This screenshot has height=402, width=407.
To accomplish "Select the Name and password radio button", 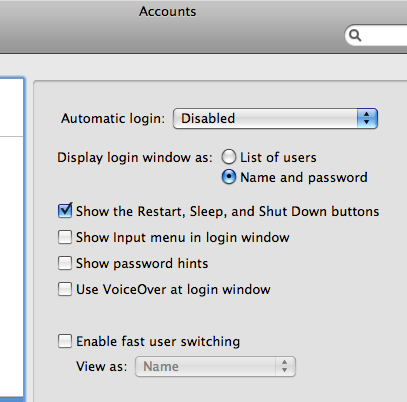I will (229, 177).
